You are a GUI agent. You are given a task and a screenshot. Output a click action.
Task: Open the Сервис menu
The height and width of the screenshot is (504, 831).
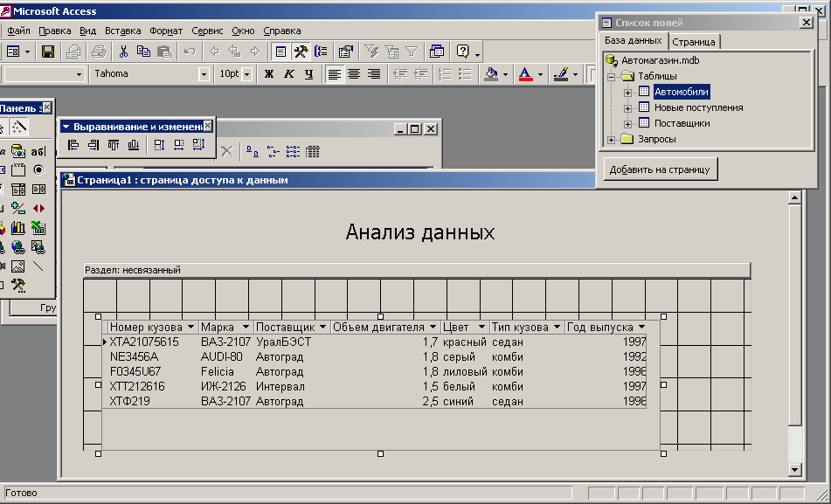[x=207, y=31]
